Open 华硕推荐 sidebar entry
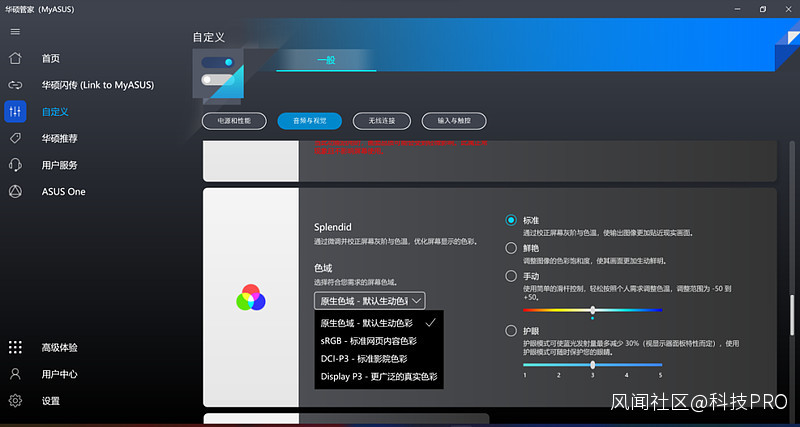Screen dimensions: 800x427 pos(60,138)
